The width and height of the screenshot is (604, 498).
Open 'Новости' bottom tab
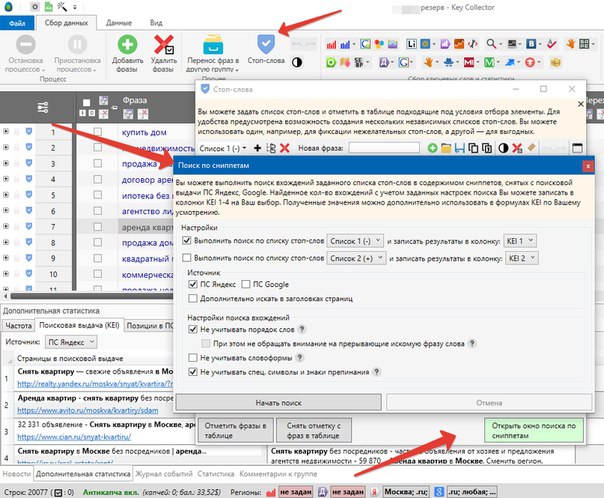point(17,474)
